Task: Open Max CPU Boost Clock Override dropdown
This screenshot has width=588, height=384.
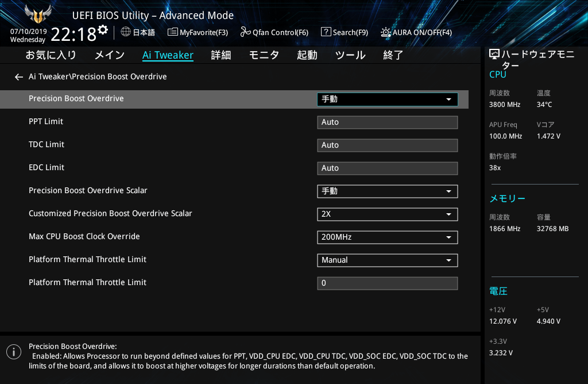Action: point(388,237)
